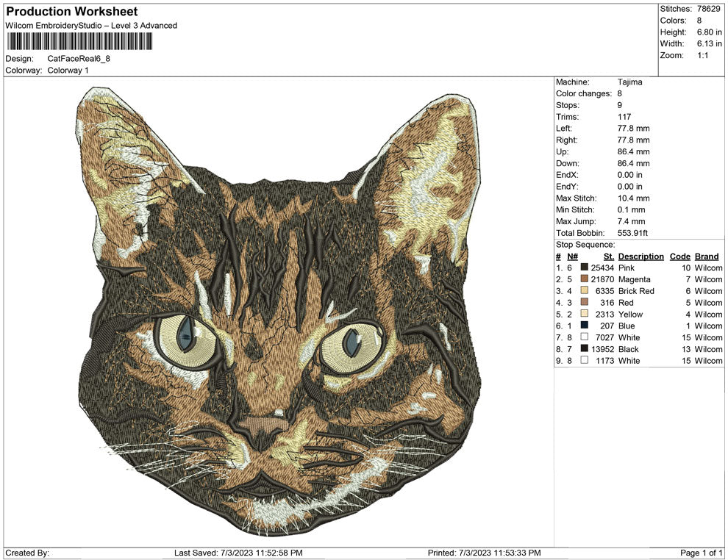Sort by the Description column header
The height and width of the screenshot is (560, 728).
[640, 256]
